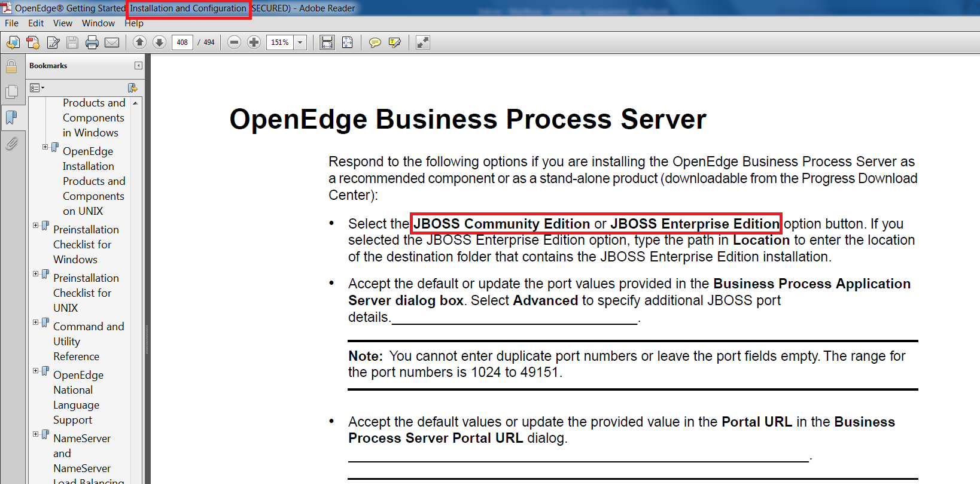The image size is (980, 484).
Task: Collapse the Bookmarks panel arrow button
Action: (x=138, y=66)
